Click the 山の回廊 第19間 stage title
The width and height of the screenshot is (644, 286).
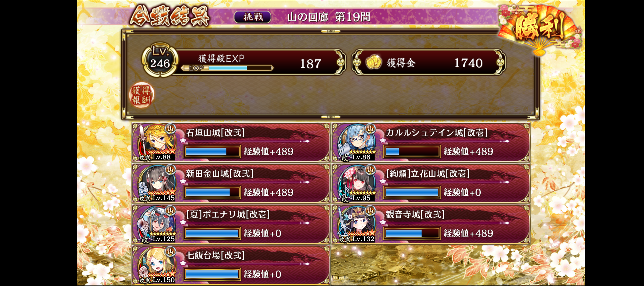329,17
